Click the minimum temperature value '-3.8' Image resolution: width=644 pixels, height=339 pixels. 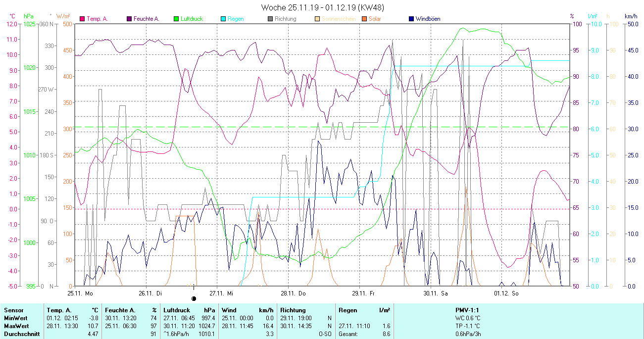pos(94,318)
